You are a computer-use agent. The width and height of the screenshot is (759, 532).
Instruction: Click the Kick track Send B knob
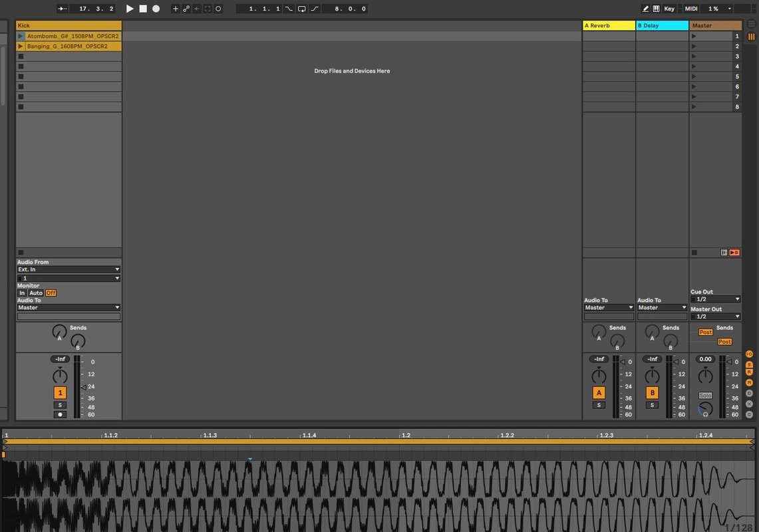(78, 341)
